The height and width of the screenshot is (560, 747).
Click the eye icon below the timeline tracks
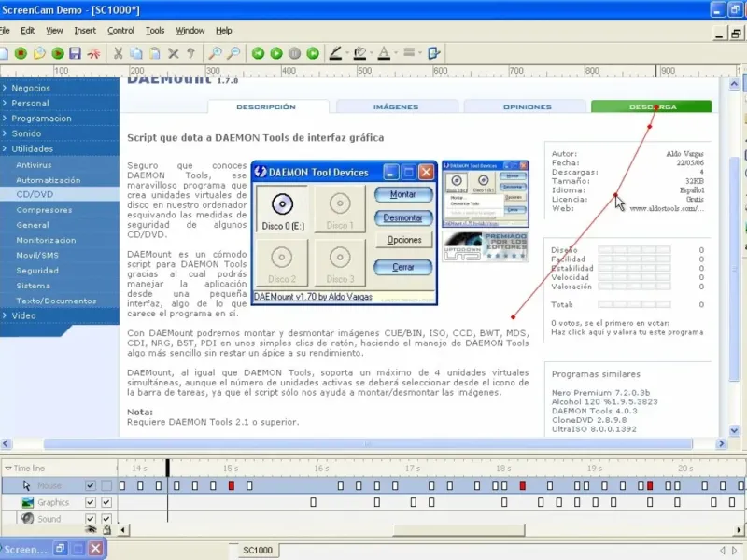click(x=91, y=529)
